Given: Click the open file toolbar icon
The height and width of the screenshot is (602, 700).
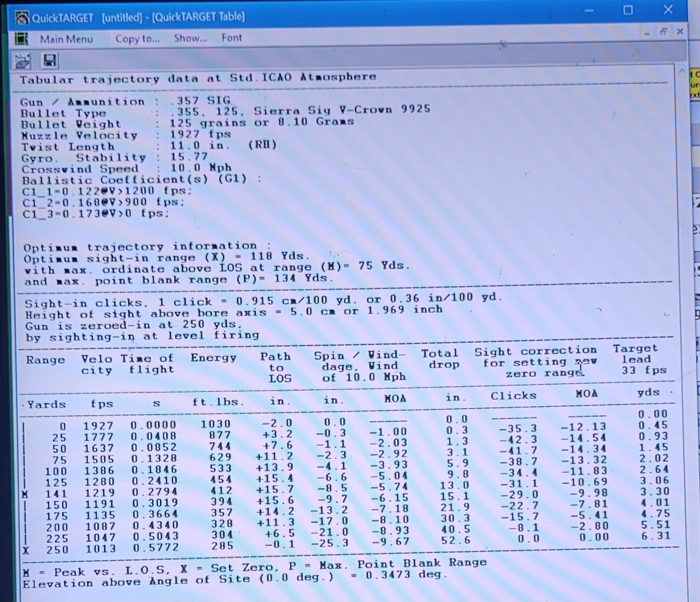Looking at the screenshot, I should 23,61.
